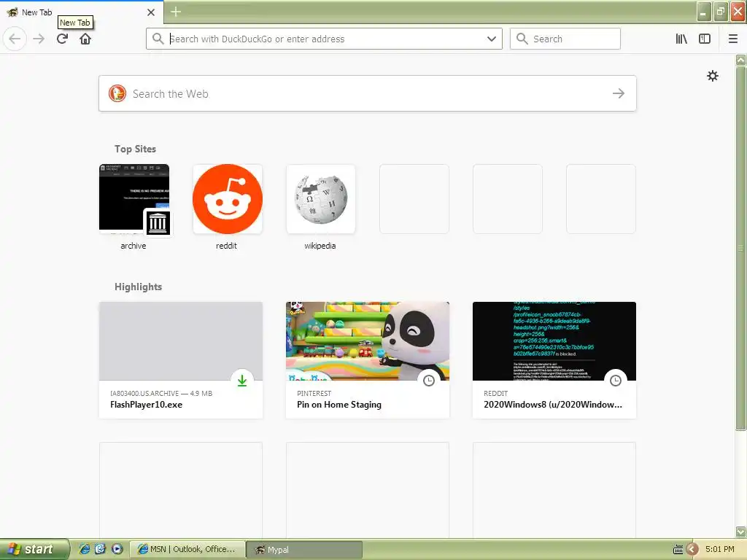Open the Windows start menu
747x560 pixels.
pyautogui.click(x=34, y=549)
